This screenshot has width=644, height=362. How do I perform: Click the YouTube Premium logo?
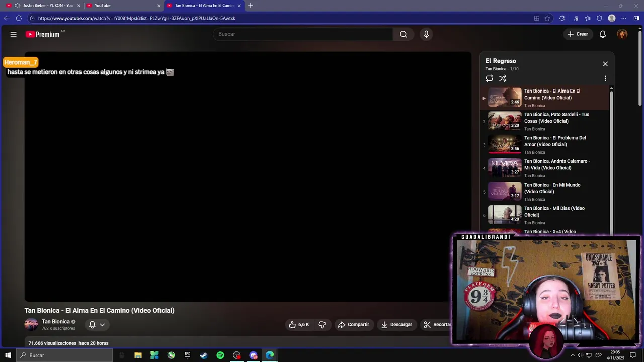(x=43, y=34)
